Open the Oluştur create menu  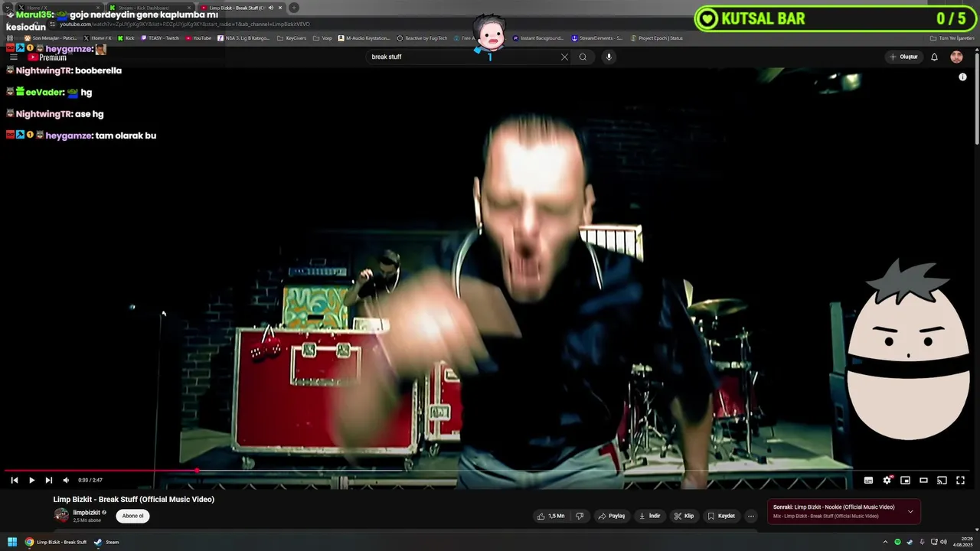click(x=903, y=57)
